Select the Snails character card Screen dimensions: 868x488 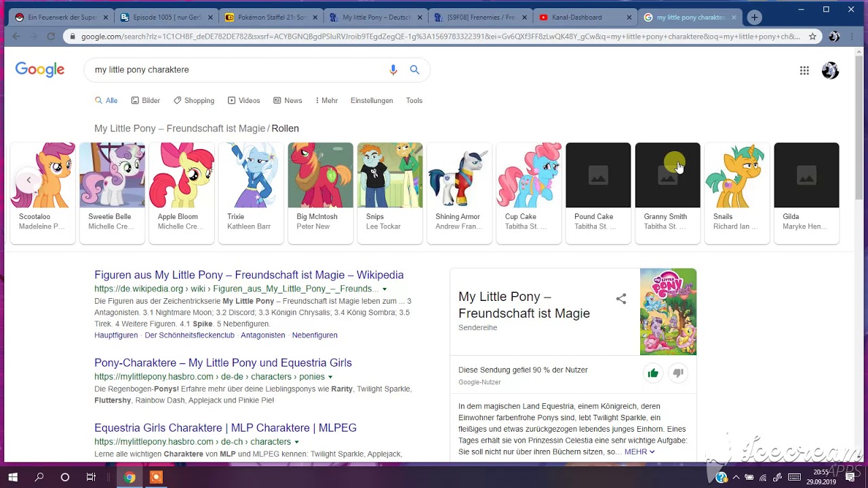coord(737,192)
